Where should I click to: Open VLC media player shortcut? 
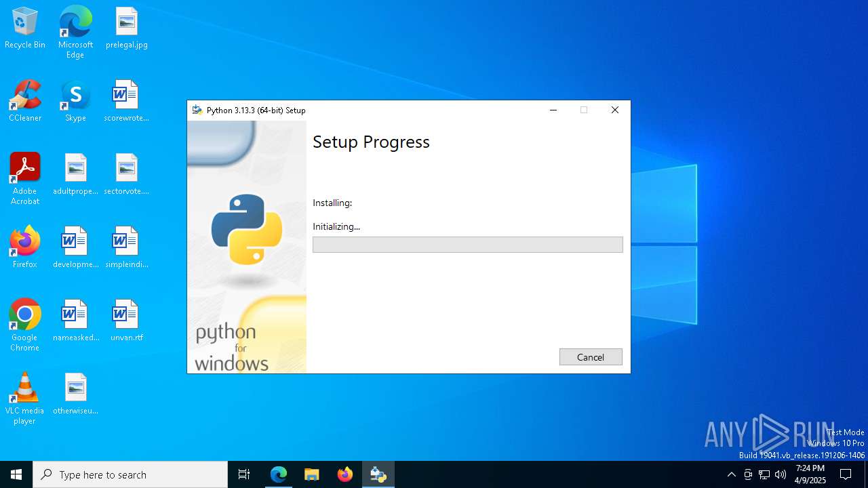(25, 399)
